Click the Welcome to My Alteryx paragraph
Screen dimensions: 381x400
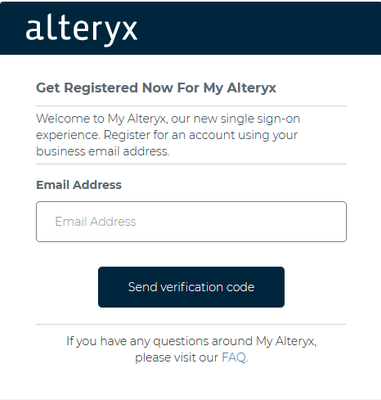[x=168, y=135]
